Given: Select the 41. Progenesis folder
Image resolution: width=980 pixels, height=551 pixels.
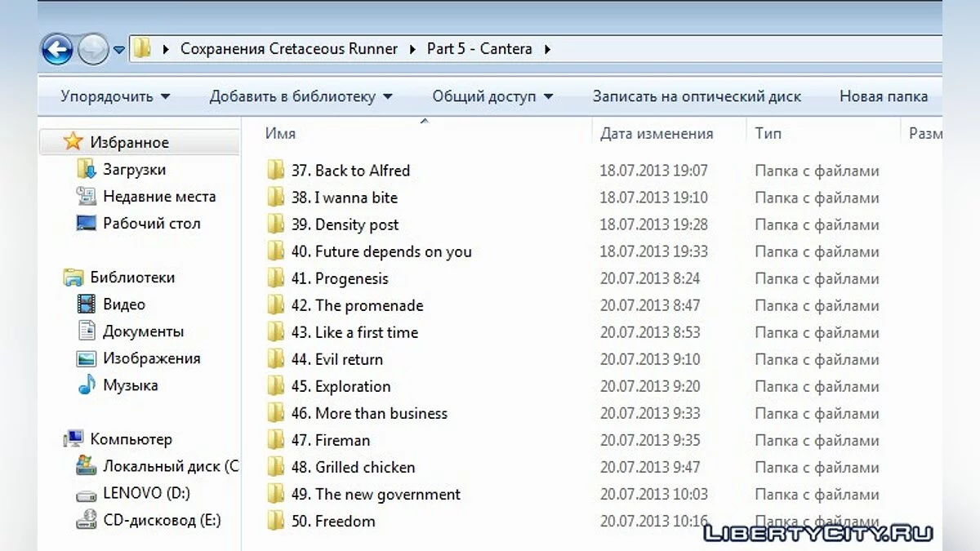Looking at the screenshot, I should coord(351,278).
